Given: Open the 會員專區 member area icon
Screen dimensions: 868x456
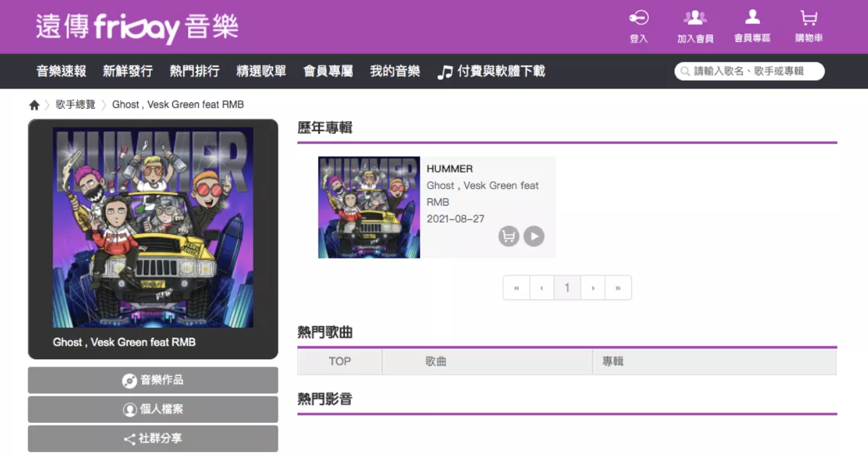Looking at the screenshot, I should [x=752, y=18].
